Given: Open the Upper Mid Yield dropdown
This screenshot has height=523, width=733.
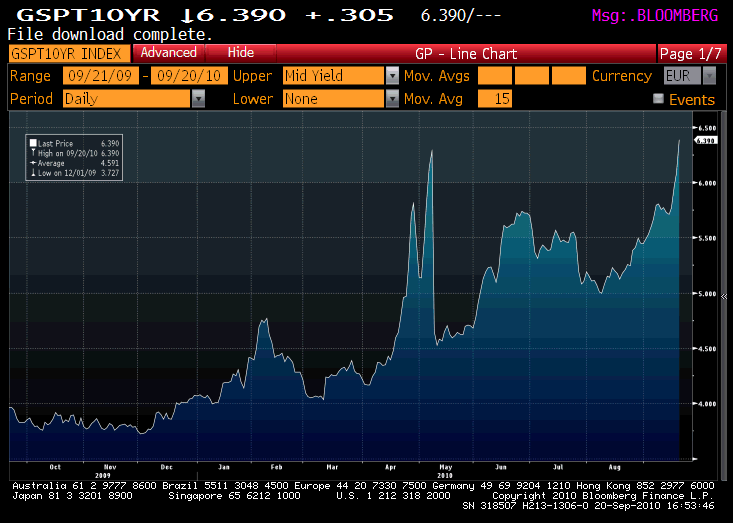Looking at the screenshot, I should [392, 76].
